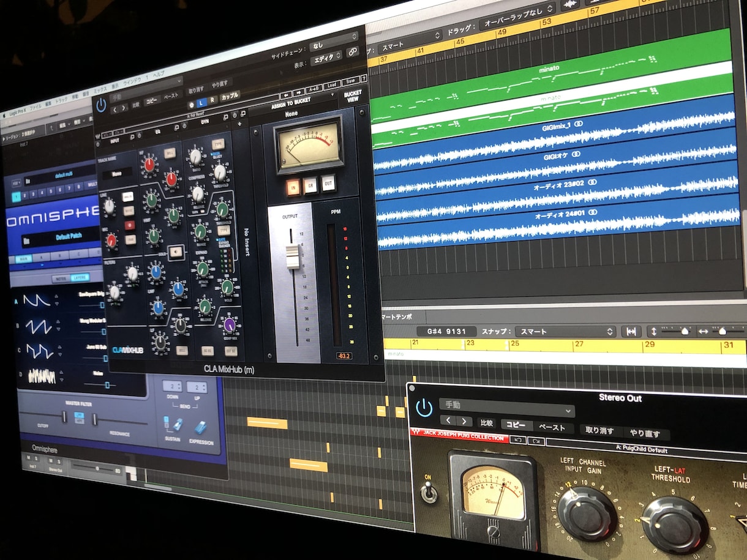The width and height of the screenshot is (747, 560).
Task: Click the MixHub question mark help icon
Action: (364, 78)
